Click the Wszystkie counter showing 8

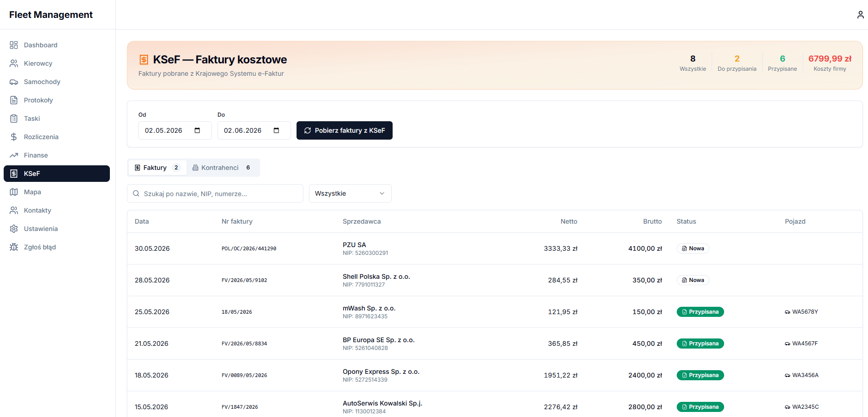point(693,63)
